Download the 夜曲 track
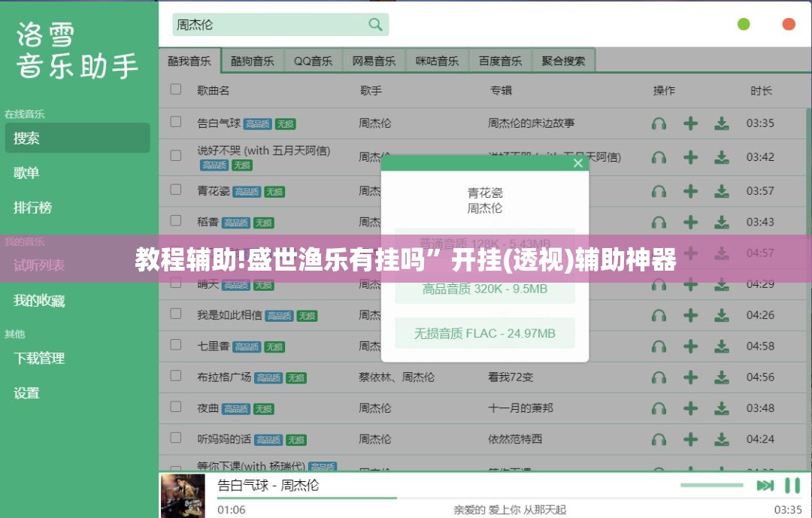 tap(721, 408)
